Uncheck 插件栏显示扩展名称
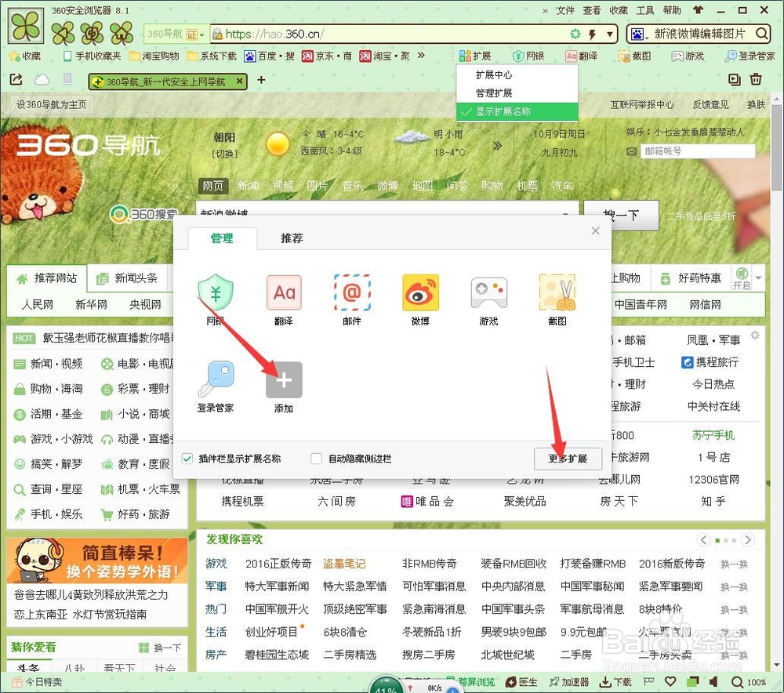The image size is (784, 693). 187,458
